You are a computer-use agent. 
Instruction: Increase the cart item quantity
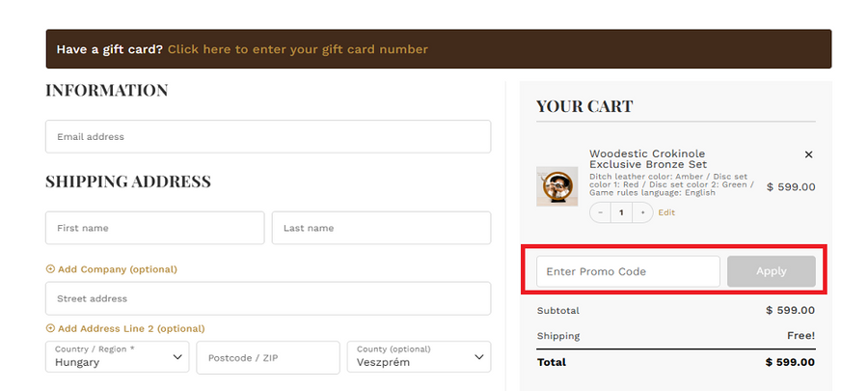(x=643, y=212)
